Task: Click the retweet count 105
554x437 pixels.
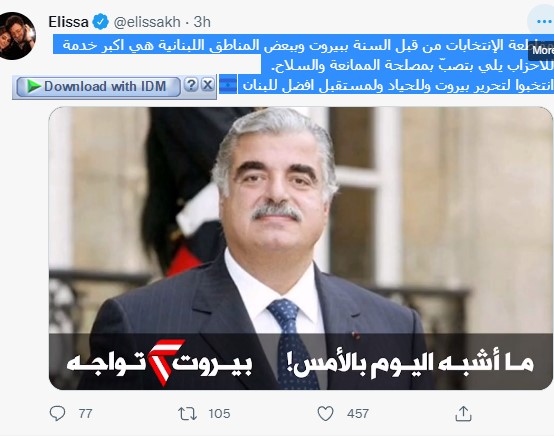Action: point(219,413)
